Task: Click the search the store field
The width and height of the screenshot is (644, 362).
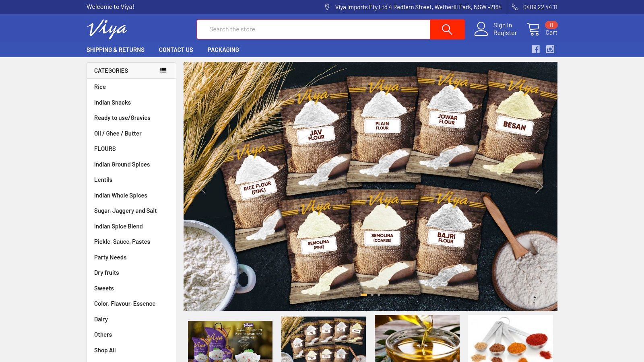Action: 313,29
